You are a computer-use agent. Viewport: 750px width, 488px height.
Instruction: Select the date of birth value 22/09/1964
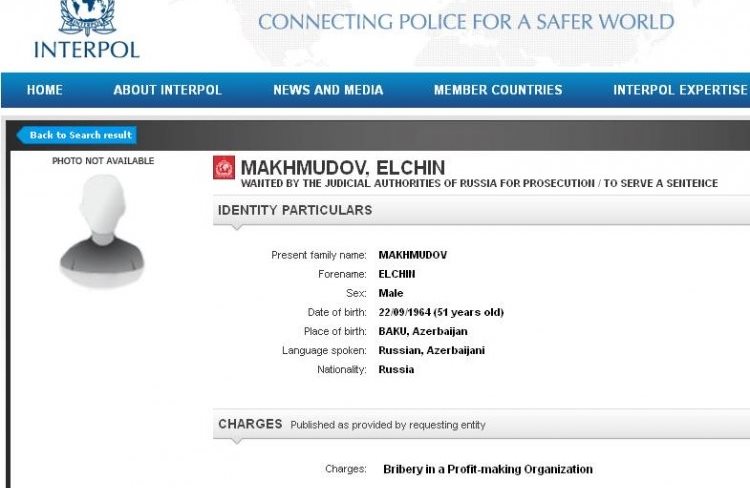440,312
